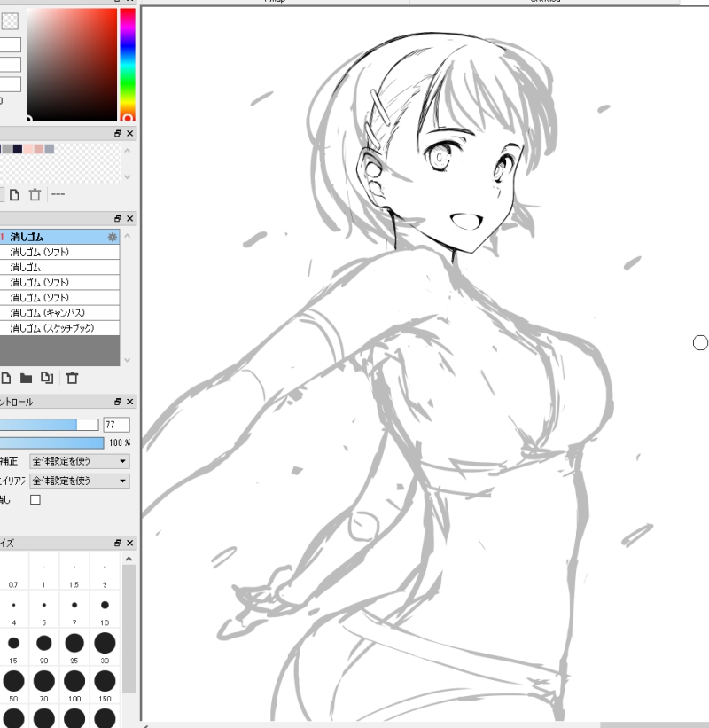
Task: Delete palette color with the trash icon
Action: pyautogui.click(x=35, y=194)
